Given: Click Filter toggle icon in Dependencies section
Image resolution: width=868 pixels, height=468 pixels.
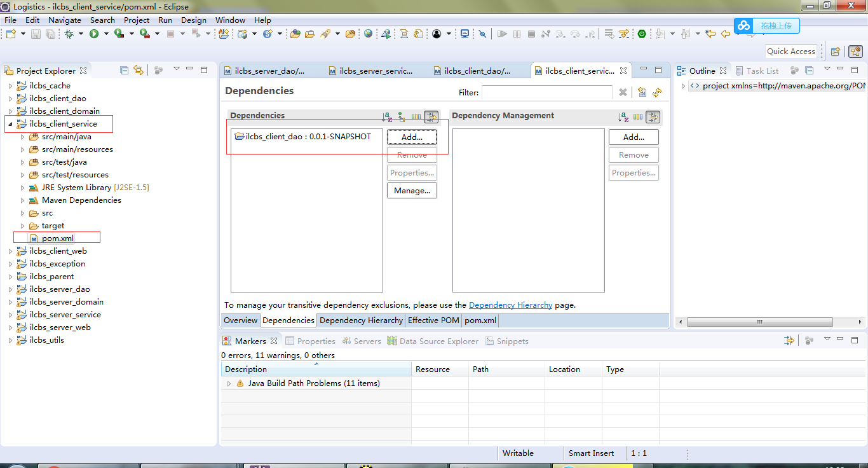Looking at the screenshot, I should pyautogui.click(x=431, y=117).
